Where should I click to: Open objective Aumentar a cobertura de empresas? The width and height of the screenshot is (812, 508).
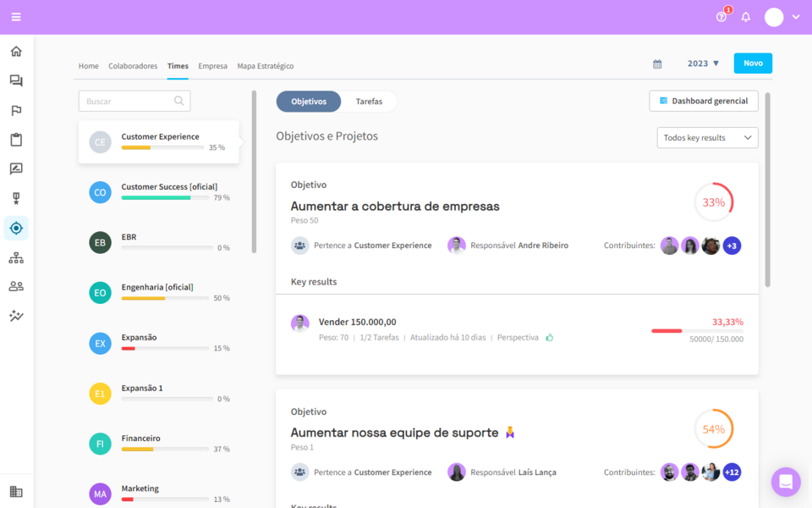(395, 207)
